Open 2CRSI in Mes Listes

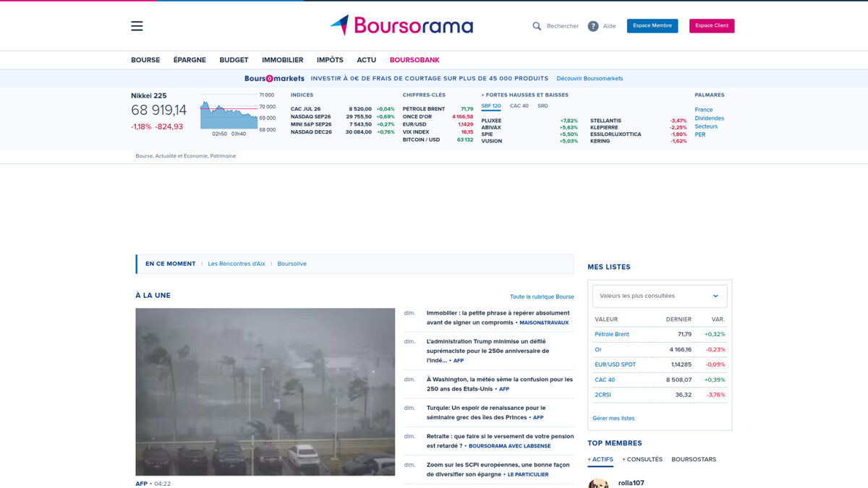(603, 395)
